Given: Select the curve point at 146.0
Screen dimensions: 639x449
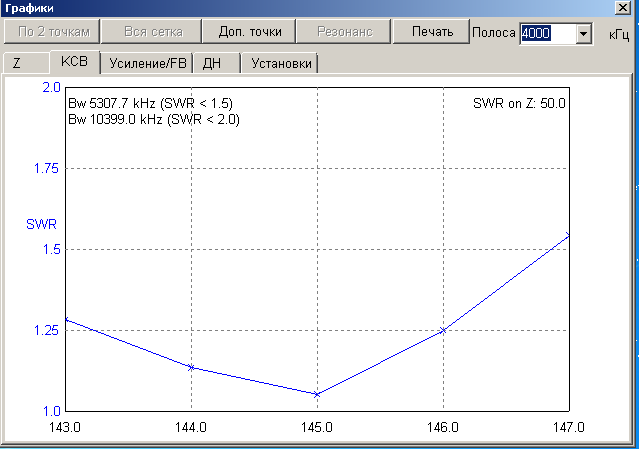Looking at the screenshot, I should pyautogui.click(x=443, y=330).
